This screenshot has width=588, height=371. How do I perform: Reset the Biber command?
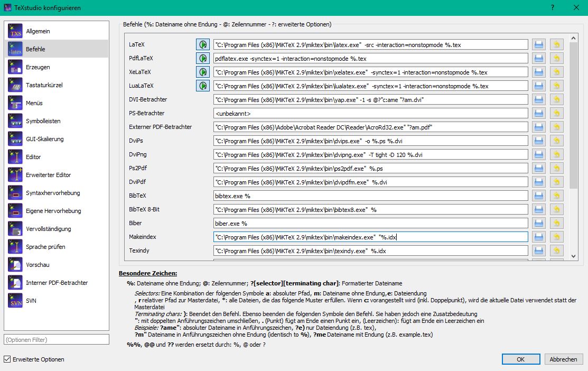pos(557,223)
